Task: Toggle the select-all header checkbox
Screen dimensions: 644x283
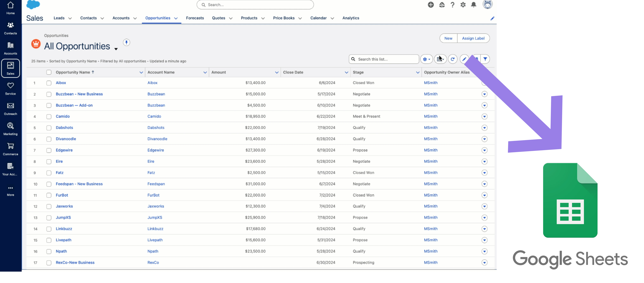Action: pyautogui.click(x=49, y=72)
